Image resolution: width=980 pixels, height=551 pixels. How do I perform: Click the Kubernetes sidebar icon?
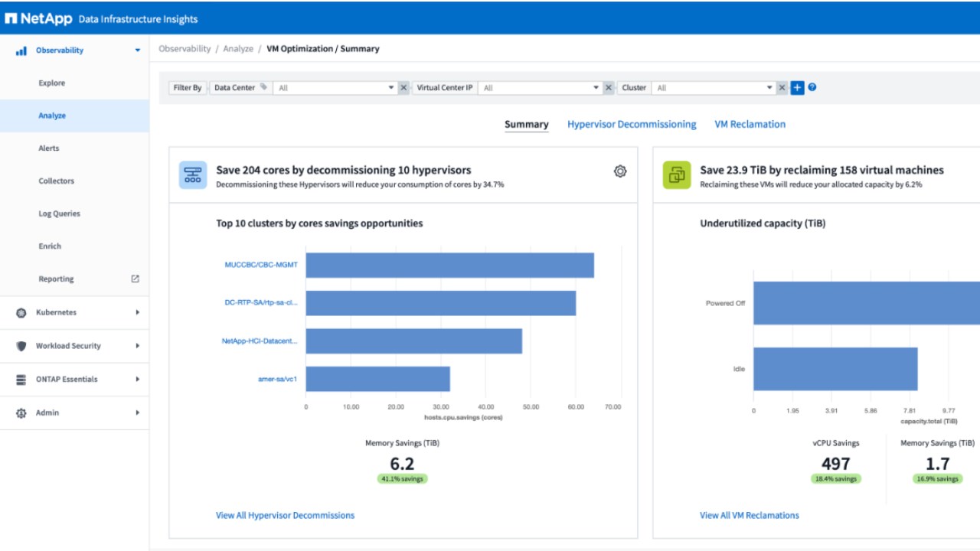point(21,313)
